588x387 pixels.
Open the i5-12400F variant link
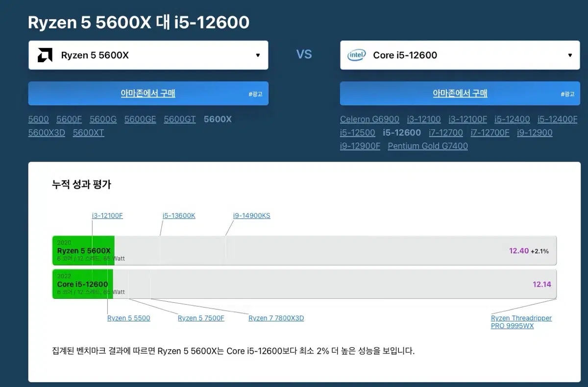click(x=558, y=119)
